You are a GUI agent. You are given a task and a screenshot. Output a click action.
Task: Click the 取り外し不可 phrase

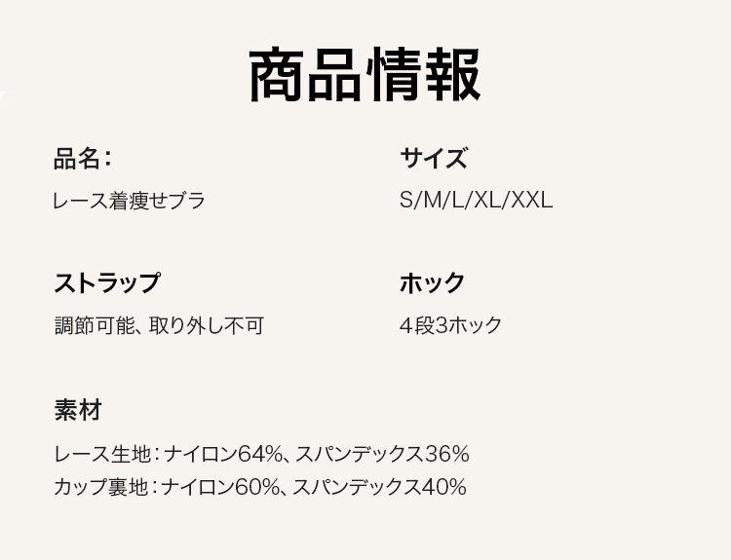pyautogui.click(x=207, y=325)
